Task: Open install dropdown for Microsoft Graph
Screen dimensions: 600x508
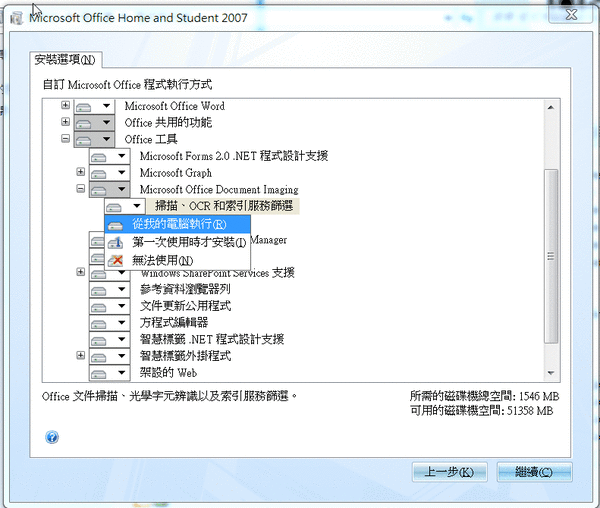Action: (x=109, y=173)
